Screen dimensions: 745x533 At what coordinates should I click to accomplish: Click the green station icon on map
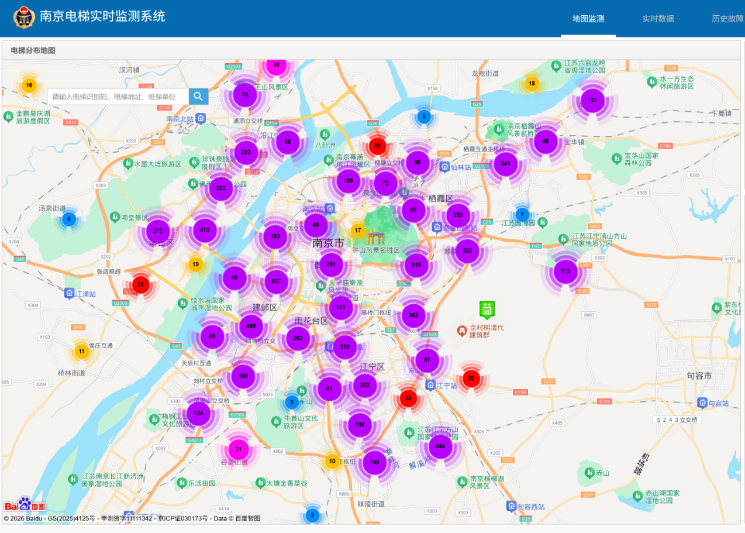[486, 308]
